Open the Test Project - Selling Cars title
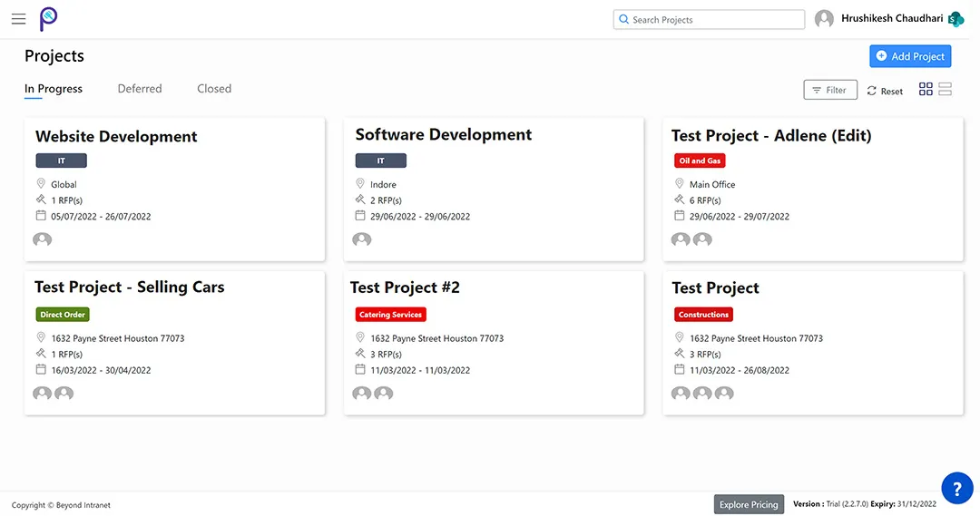This screenshot has height=516, width=980. click(x=130, y=287)
